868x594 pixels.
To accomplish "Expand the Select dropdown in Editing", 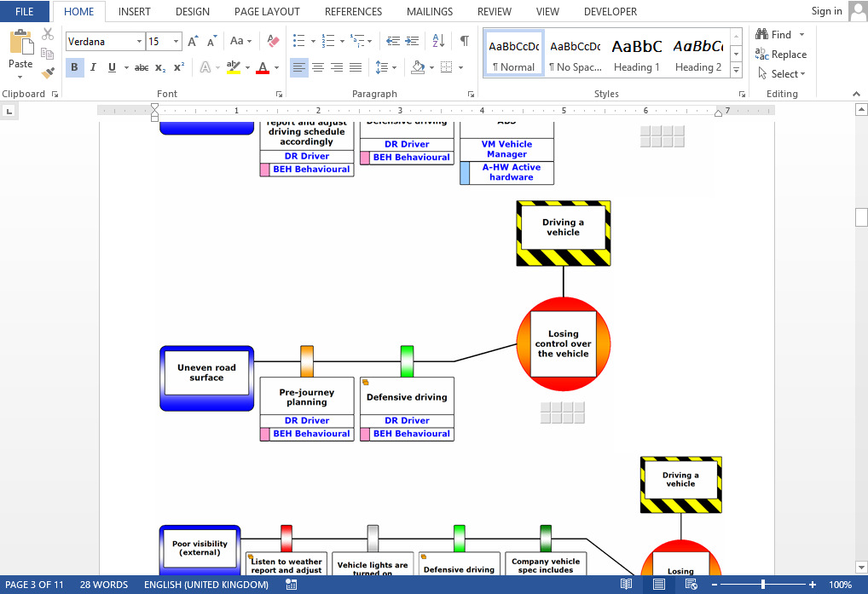I will coord(787,74).
